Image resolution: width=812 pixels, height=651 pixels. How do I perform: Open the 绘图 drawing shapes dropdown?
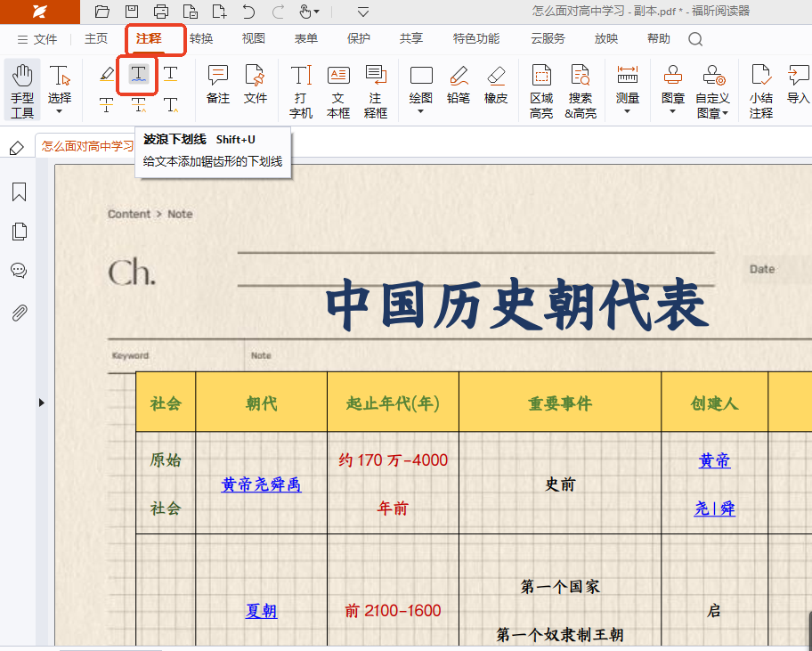click(421, 112)
